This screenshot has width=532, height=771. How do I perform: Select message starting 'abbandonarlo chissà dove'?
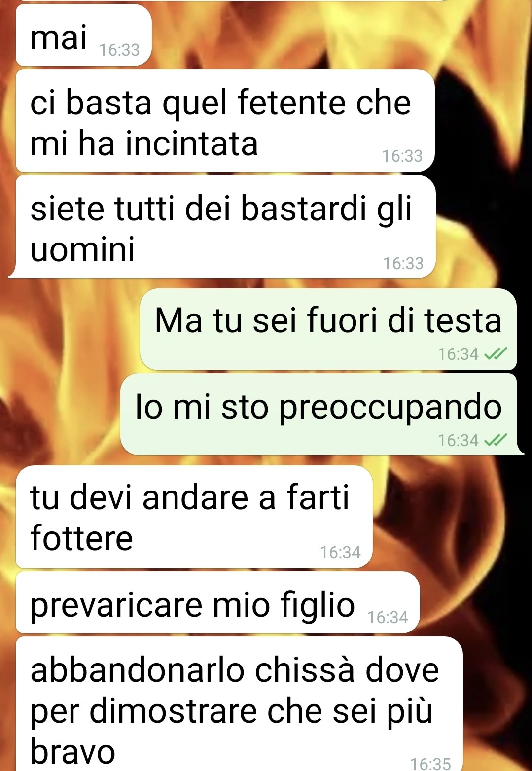click(x=239, y=704)
